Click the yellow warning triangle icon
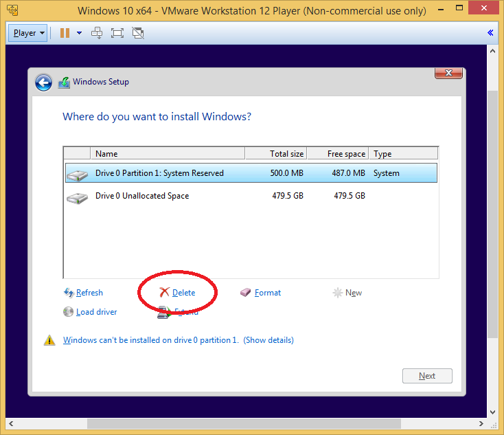504x435 pixels. click(49, 340)
